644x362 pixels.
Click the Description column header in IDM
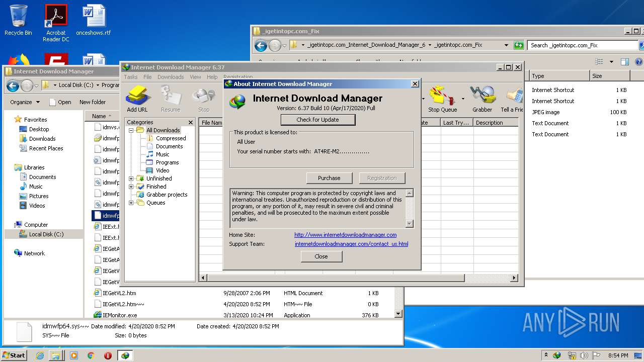pos(496,123)
